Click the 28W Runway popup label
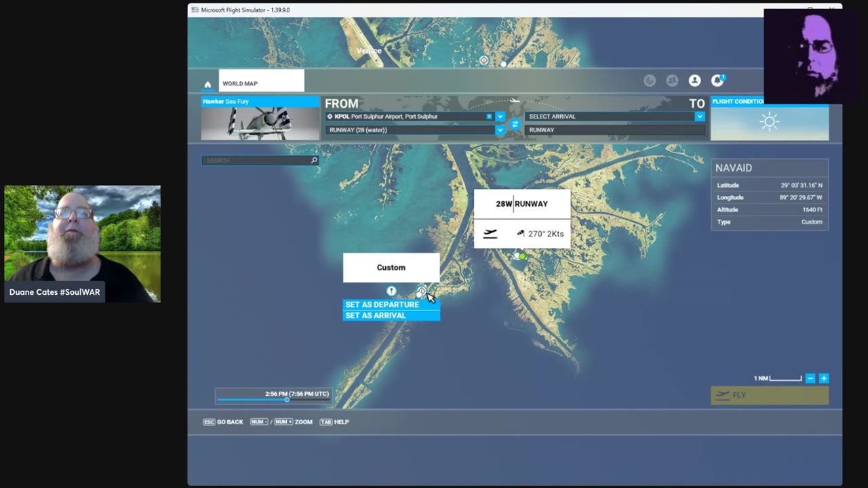The width and height of the screenshot is (868, 488). 521,203
